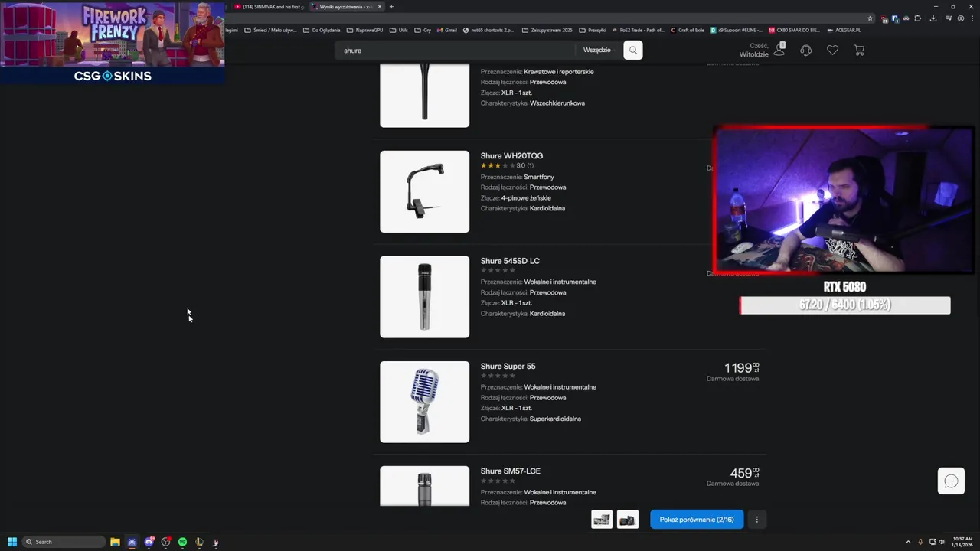Click Smartfony przeznaczenie text
Image resolution: width=980 pixels, height=551 pixels.
pyautogui.click(x=539, y=177)
